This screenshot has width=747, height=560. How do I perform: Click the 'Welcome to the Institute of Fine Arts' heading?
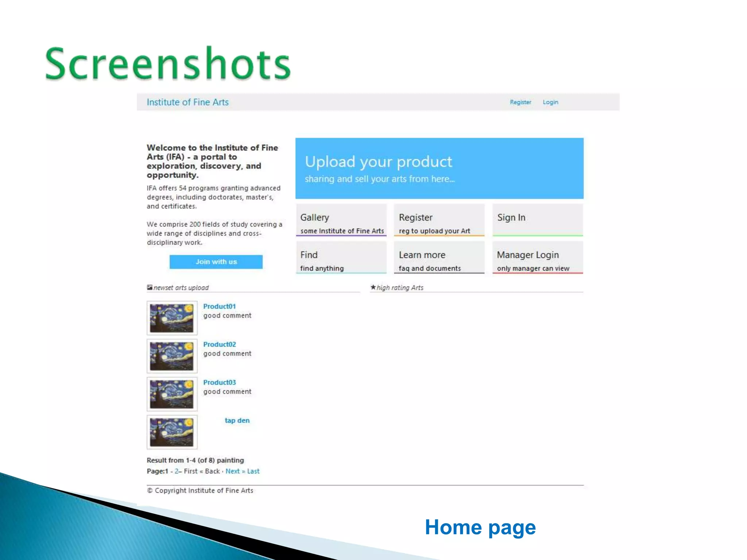[212, 161]
